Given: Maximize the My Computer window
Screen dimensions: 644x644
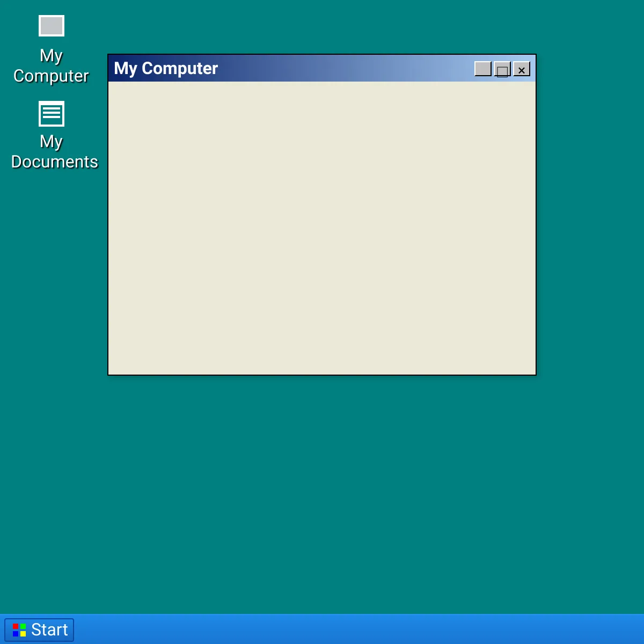Looking at the screenshot, I should 502,69.
